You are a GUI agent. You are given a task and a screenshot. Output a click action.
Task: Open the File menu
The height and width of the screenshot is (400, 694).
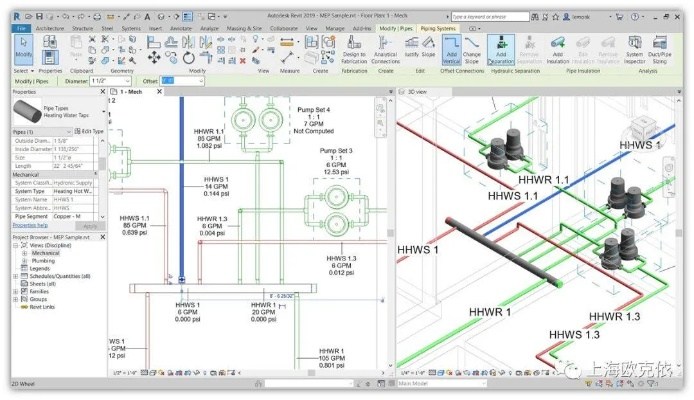click(21, 28)
